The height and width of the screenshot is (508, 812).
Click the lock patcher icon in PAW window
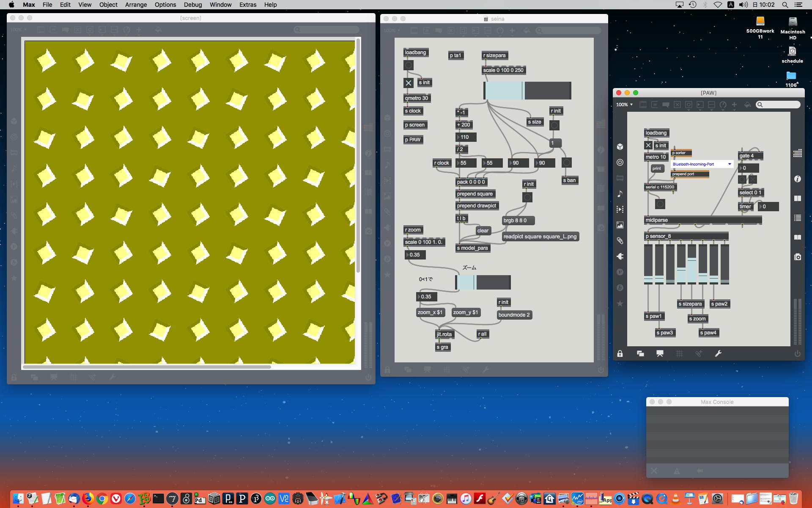pyautogui.click(x=620, y=354)
